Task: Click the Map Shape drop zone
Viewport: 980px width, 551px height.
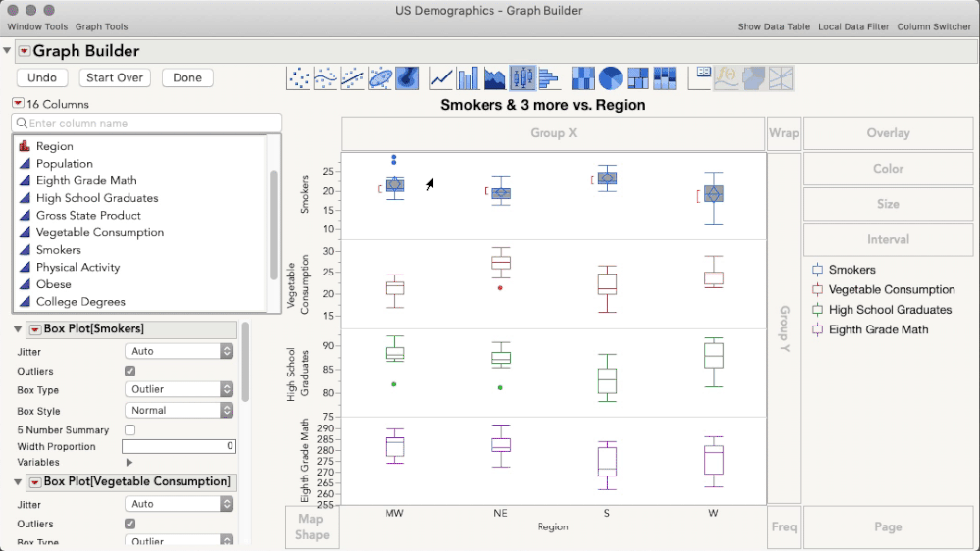Action: click(312, 526)
